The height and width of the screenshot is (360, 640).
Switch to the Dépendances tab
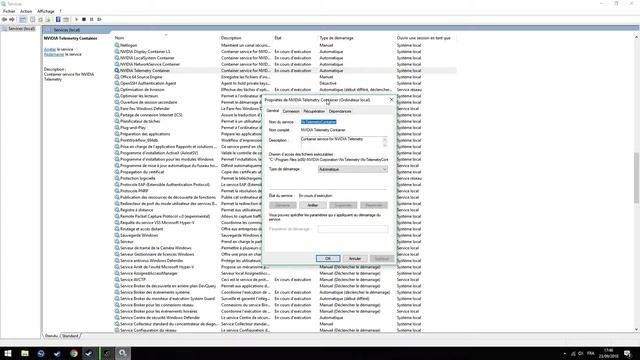[x=340, y=111]
